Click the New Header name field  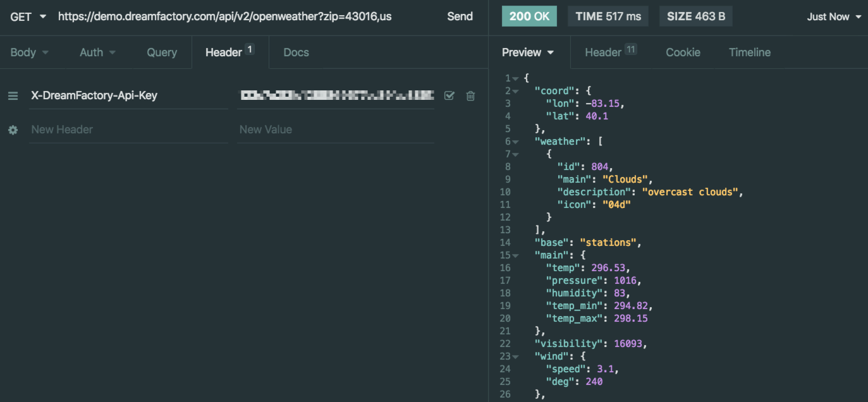(x=126, y=130)
